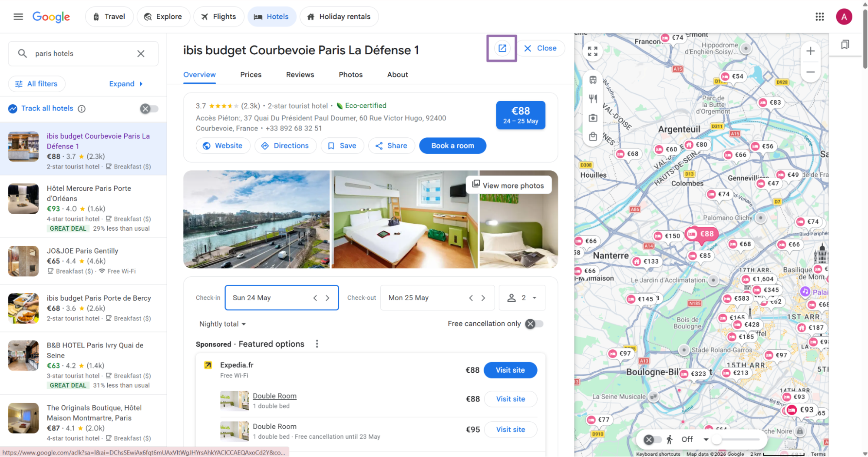Show restaurants on the map

[593, 99]
